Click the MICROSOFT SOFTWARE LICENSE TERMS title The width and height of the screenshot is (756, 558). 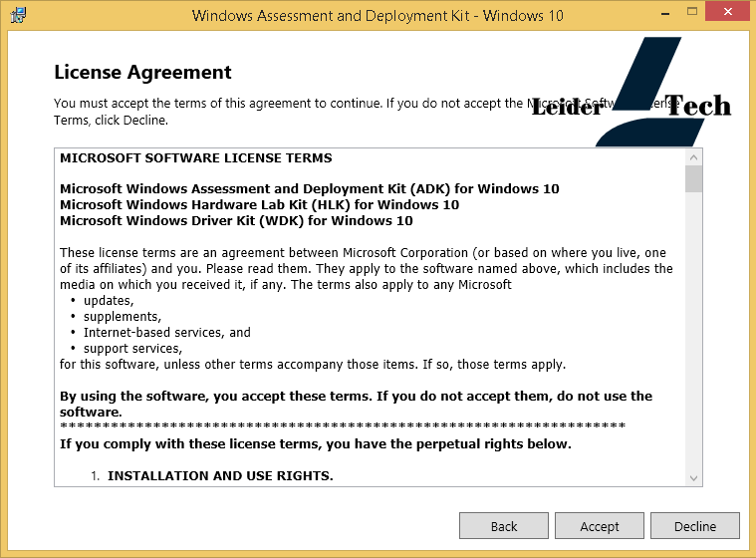[x=196, y=157]
